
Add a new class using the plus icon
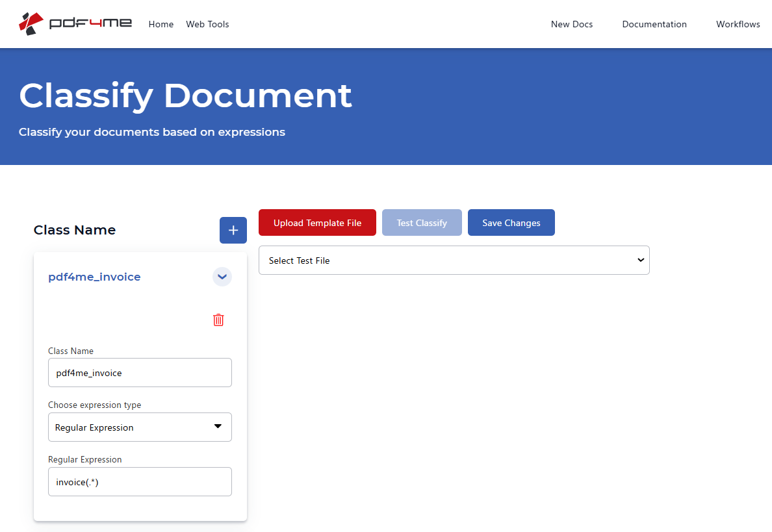pyautogui.click(x=233, y=230)
